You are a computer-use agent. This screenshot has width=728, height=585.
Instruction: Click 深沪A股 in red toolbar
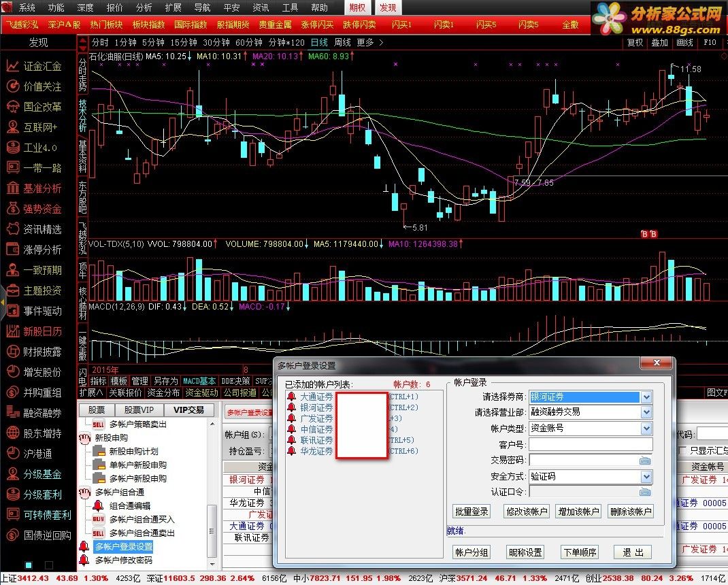(x=64, y=24)
